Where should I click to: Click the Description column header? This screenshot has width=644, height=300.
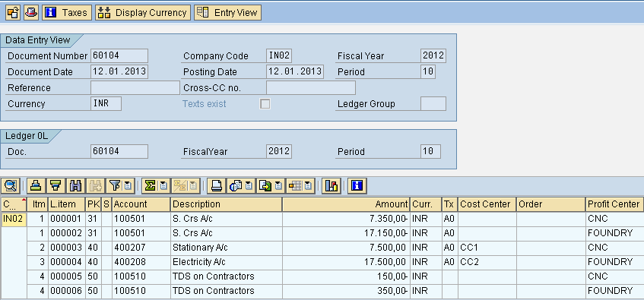click(x=227, y=204)
